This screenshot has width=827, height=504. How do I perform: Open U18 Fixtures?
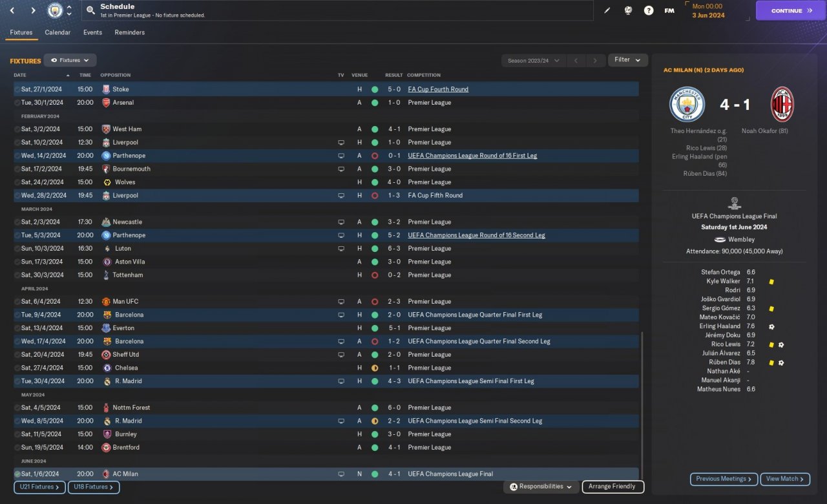94,487
